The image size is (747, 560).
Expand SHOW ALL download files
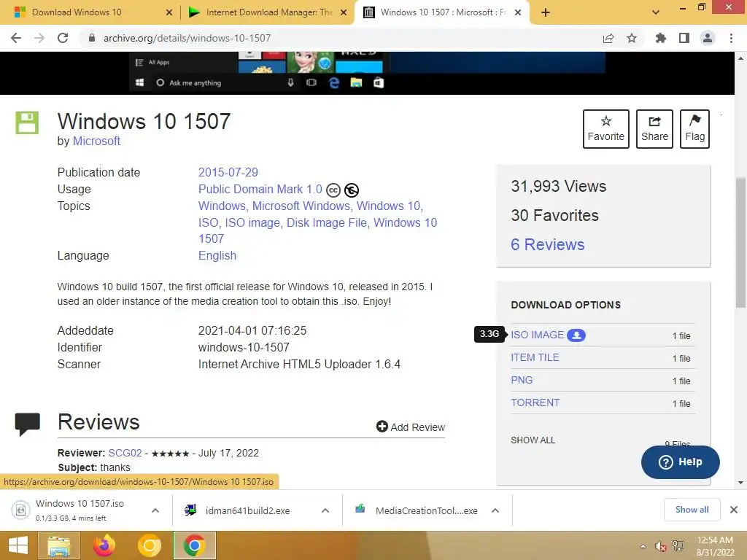[x=533, y=440]
